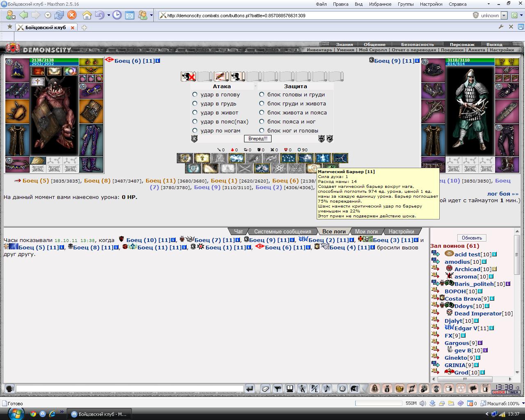Click info icon next to 'acid test'
Screen dimensions: 525x420
tap(495, 254)
